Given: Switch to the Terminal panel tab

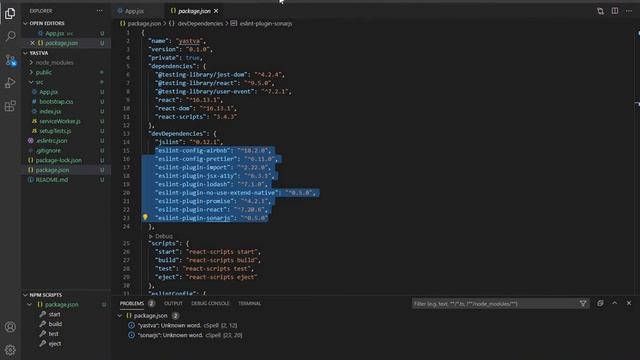Looking at the screenshot, I should point(249,303).
